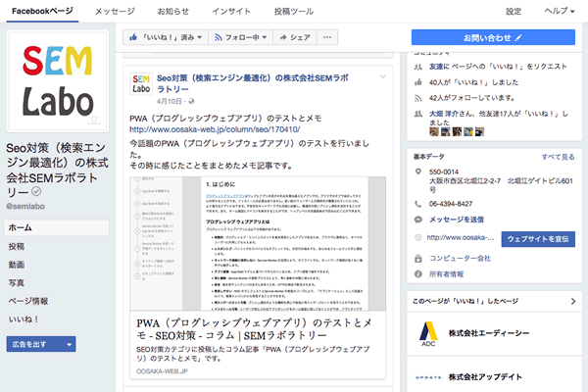Select ホーム in the left sidebar

tap(57, 227)
